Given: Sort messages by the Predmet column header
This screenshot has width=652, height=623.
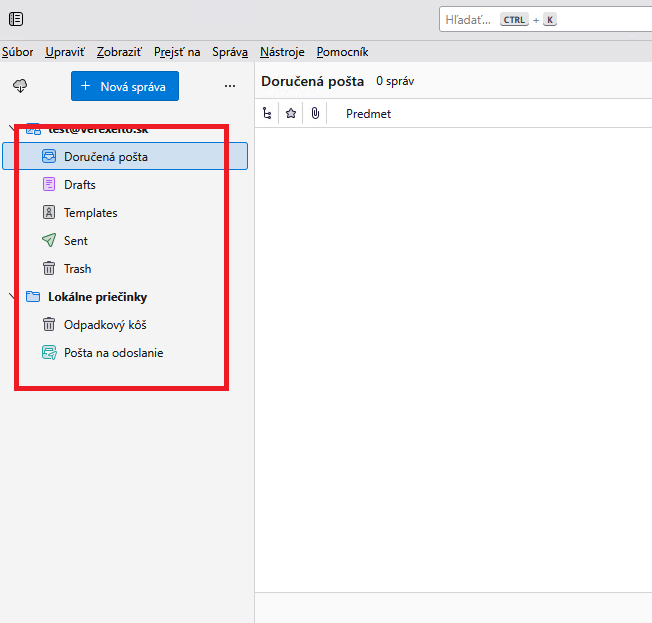Looking at the screenshot, I should pos(368,114).
